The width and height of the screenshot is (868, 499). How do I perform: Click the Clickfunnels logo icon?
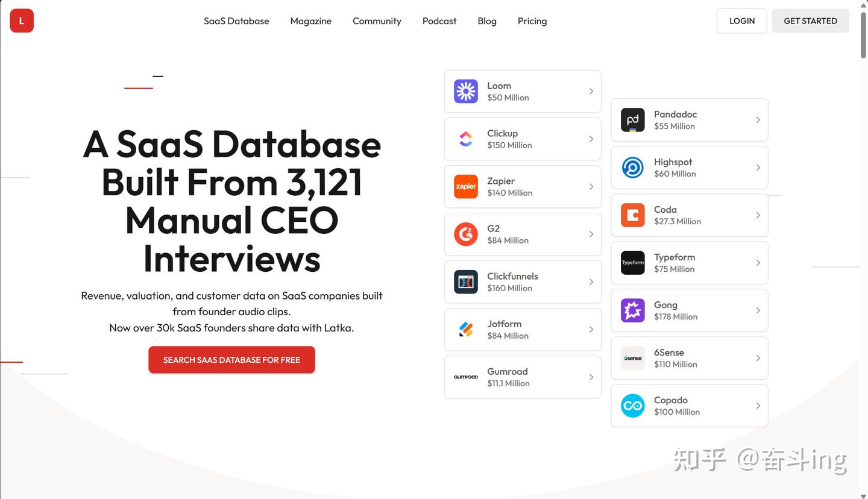(466, 281)
